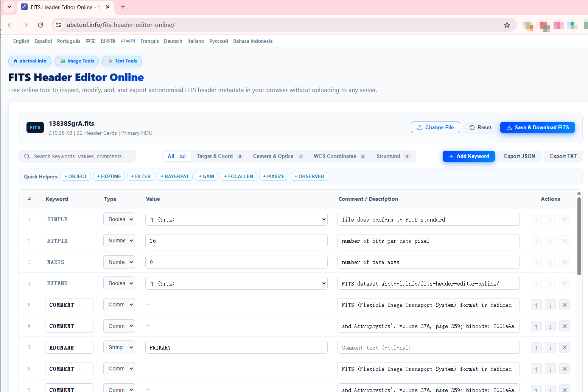The height and width of the screenshot is (392, 588).
Task: Switch to the WCS Coordinates tab
Action: pyautogui.click(x=340, y=156)
